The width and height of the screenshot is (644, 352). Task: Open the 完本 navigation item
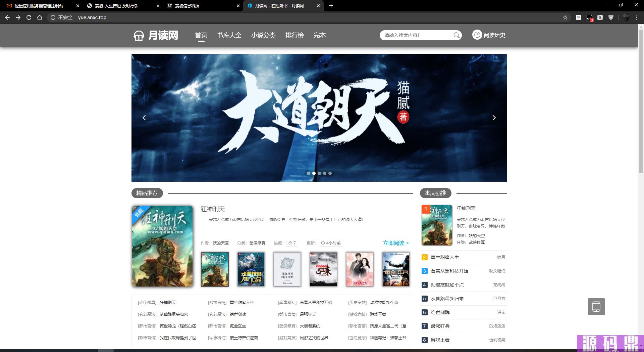(x=320, y=35)
